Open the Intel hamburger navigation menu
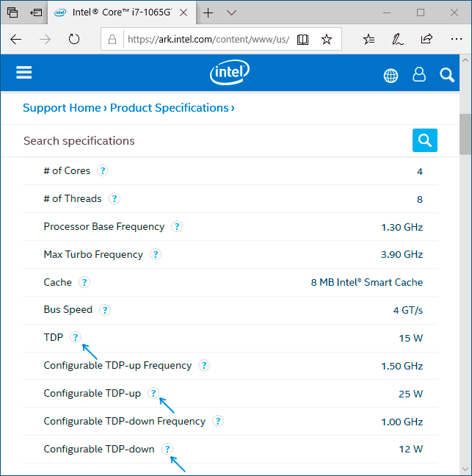 coord(24,73)
